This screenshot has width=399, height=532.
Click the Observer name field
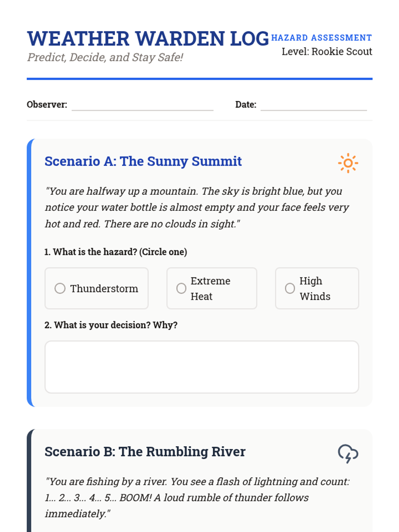142,105
